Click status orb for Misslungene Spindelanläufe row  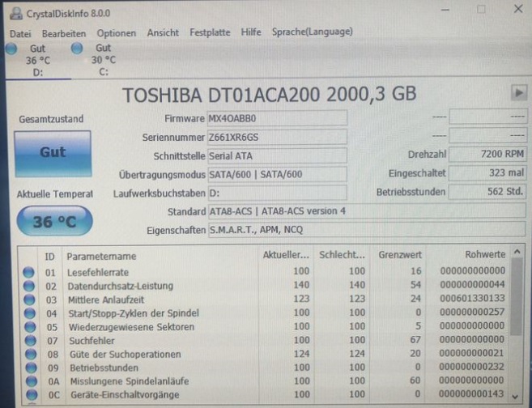point(32,381)
